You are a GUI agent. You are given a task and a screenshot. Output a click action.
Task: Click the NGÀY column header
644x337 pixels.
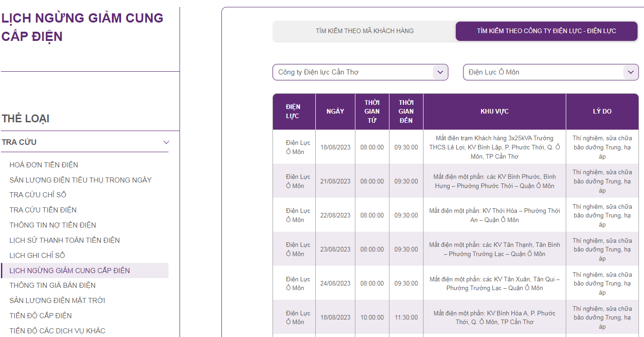point(335,112)
